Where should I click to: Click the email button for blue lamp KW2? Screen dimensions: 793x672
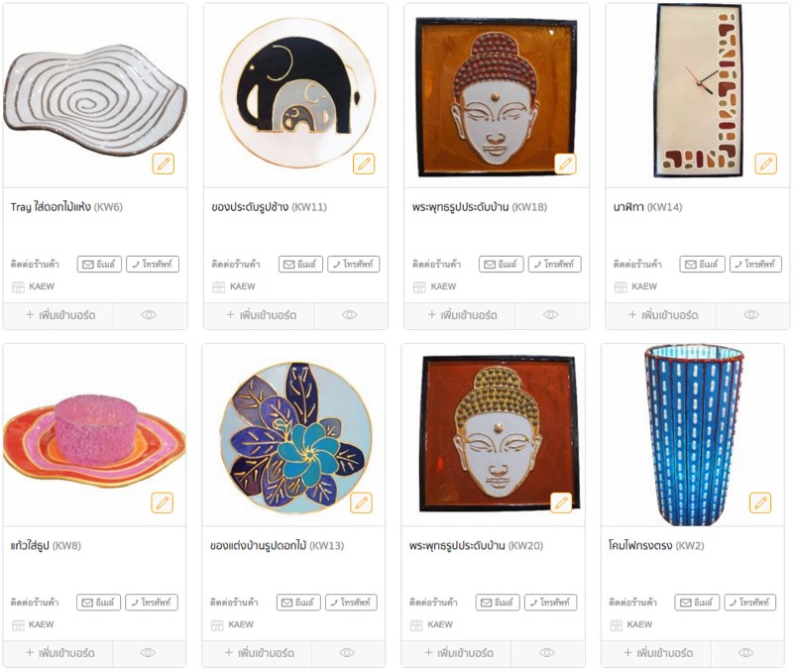click(x=697, y=603)
